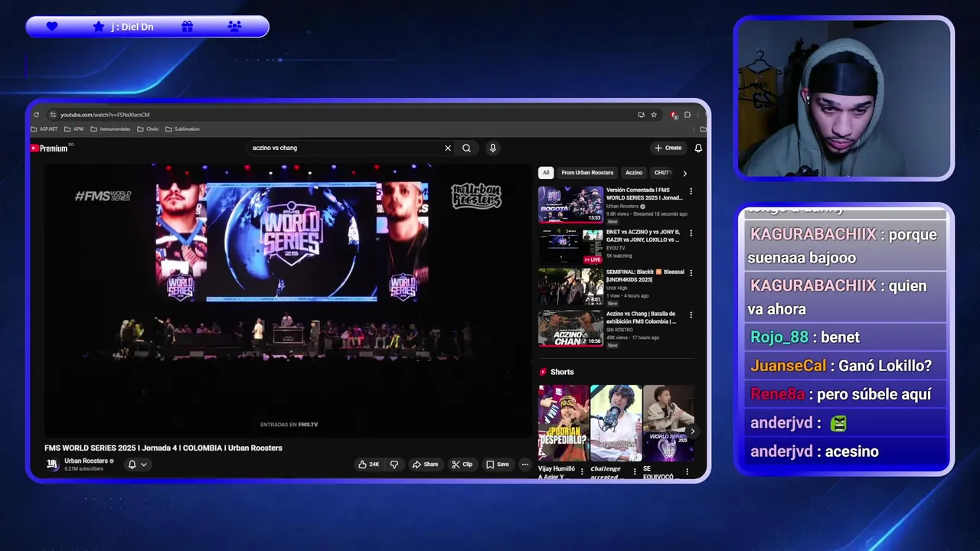Open the live 'BNET vs ACZINO' stream thumbnail
The width and height of the screenshot is (980, 551).
coord(570,246)
